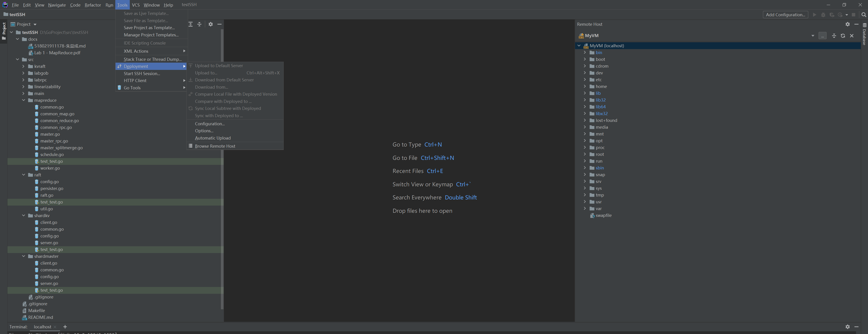868x334 pixels.
Task: Choose Browse Remote Host menu entry
Action: [x=235, y=146]
